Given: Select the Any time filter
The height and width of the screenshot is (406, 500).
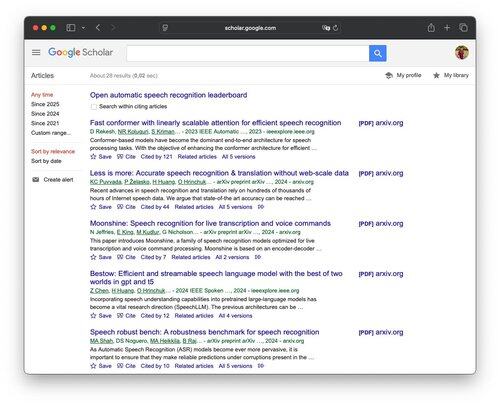Looking at the screenshot, I should coord(42,95).
